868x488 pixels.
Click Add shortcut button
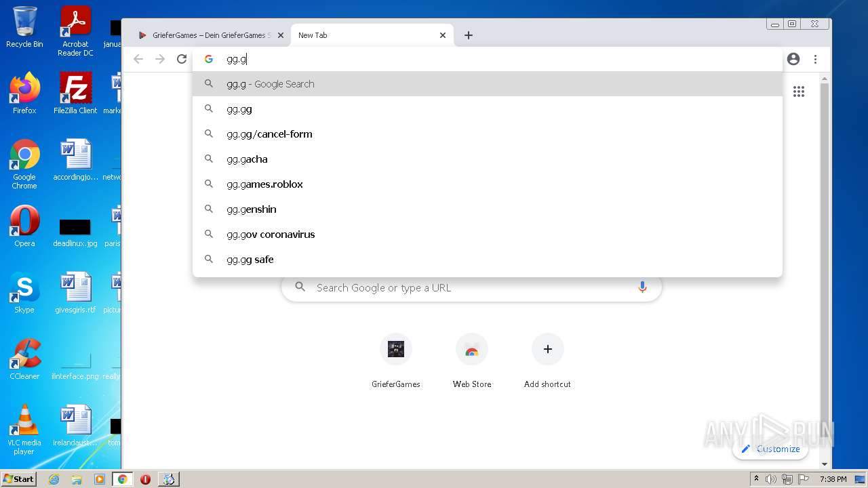click(548, 361)
